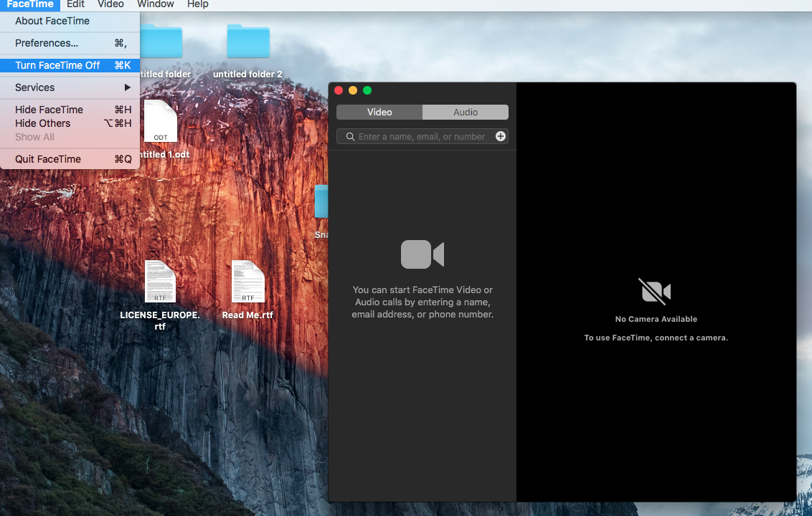The height and width of the screenshot is (516, 812).
Task: Select the untitled 1.odt file icon
Action: pyautogui.click(x=161, y=121)
